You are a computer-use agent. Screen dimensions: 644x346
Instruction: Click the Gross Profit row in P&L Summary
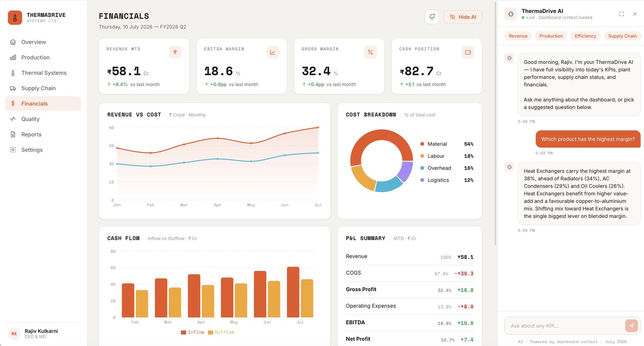tap(410, 290)
